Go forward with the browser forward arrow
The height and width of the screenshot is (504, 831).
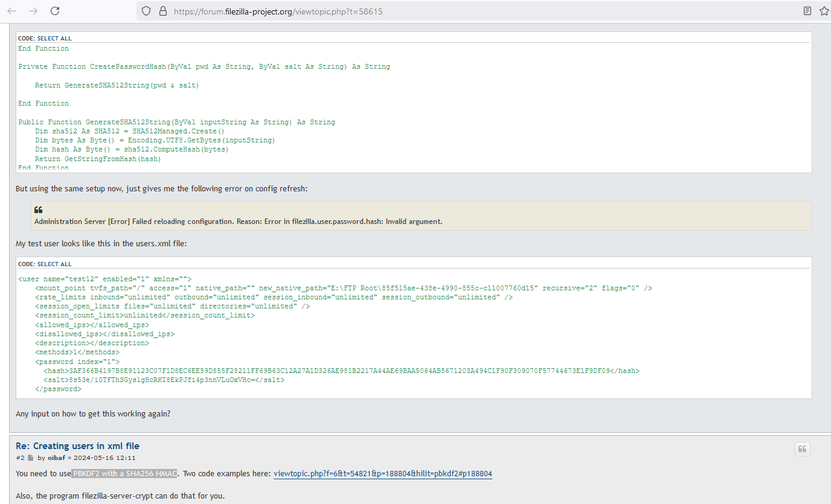tap(33, 11)
